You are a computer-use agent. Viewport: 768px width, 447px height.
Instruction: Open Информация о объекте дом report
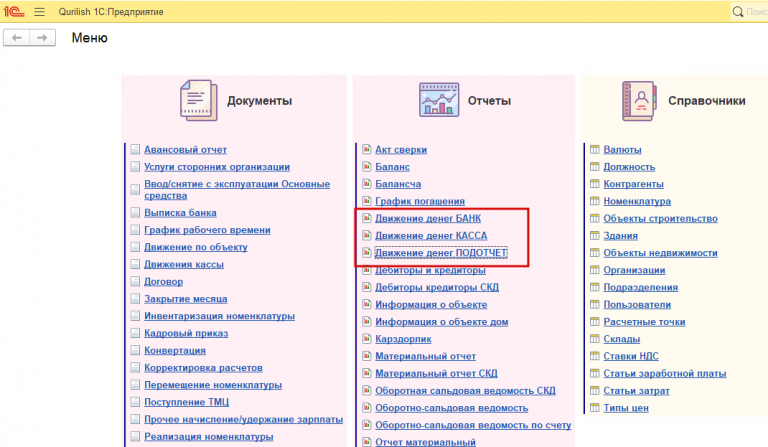pyautogui.click(x=442, y=322)
